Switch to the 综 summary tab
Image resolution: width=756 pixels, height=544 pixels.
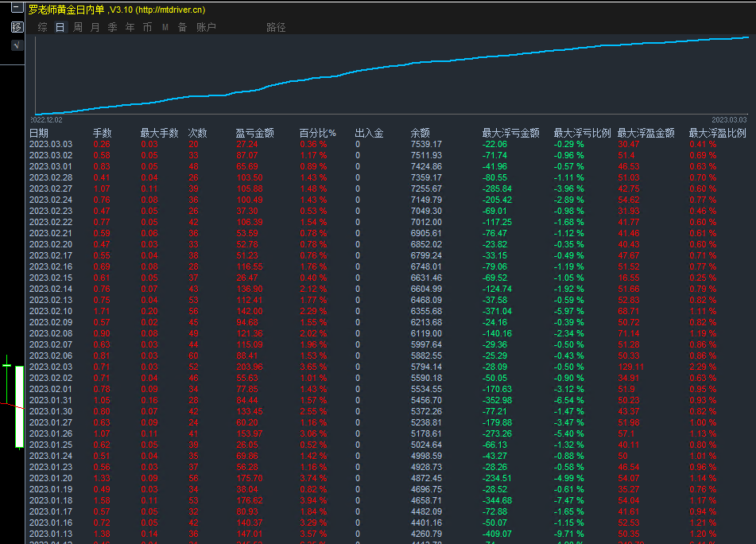tap(42, 28)
